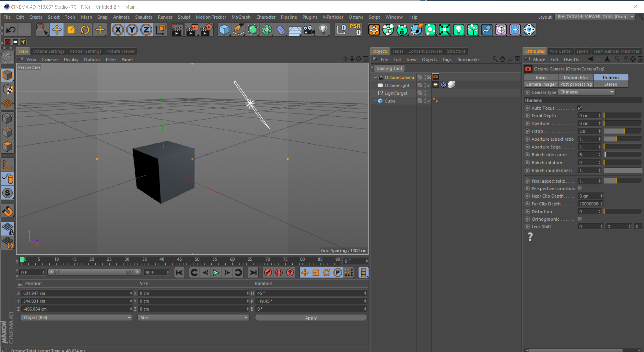Click the Light bulb object icon
This screenshot has width=644, height=352.
tap(323, 30)
